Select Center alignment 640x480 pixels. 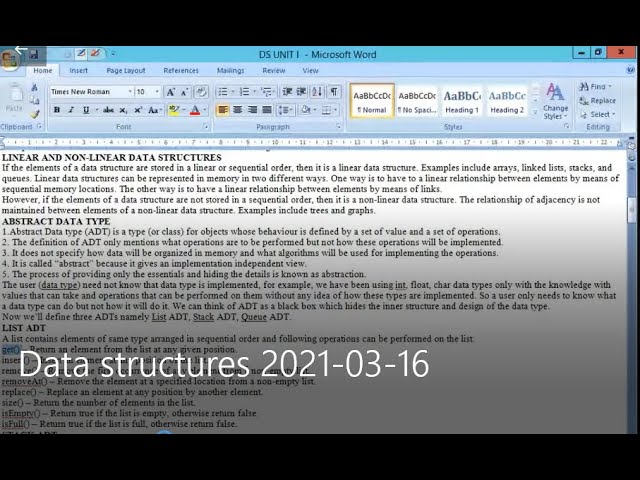[238, 110]
